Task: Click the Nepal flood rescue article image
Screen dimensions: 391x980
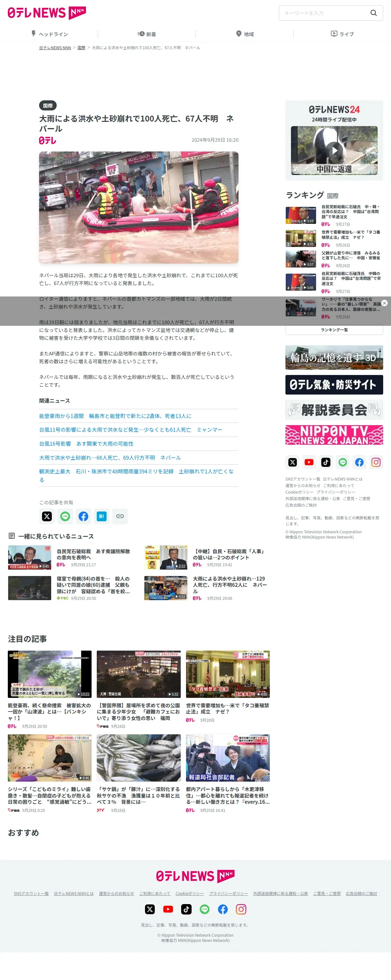Action: tap(139, 207)
